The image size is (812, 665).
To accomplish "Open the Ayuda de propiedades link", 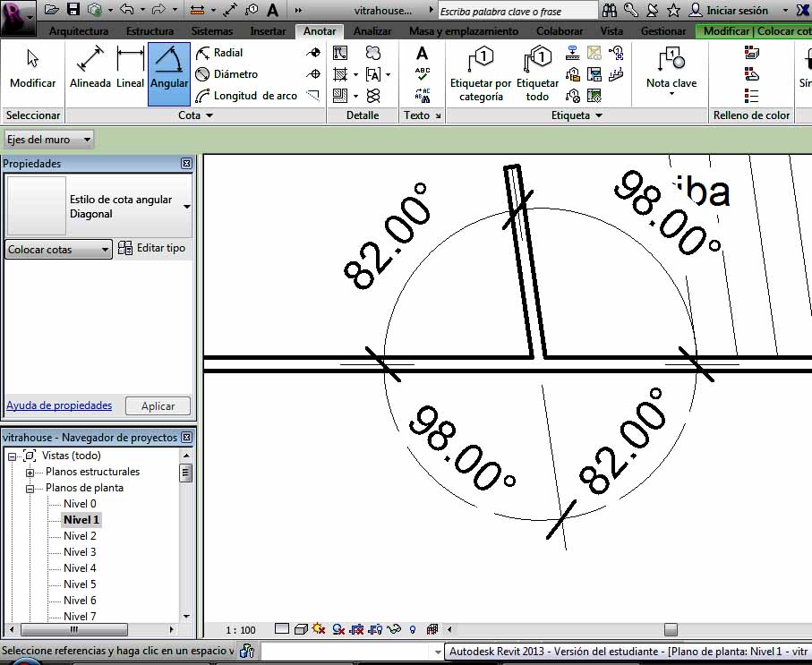I will click(x=59, y=405).
